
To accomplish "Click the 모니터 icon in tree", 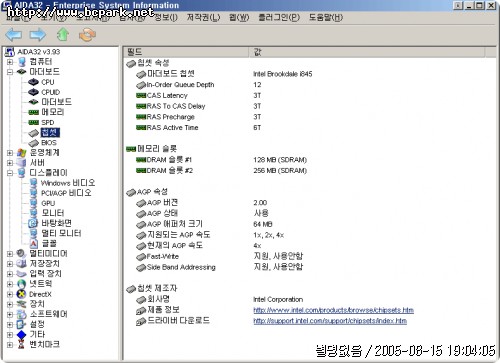I will click(x=33, y=213).
